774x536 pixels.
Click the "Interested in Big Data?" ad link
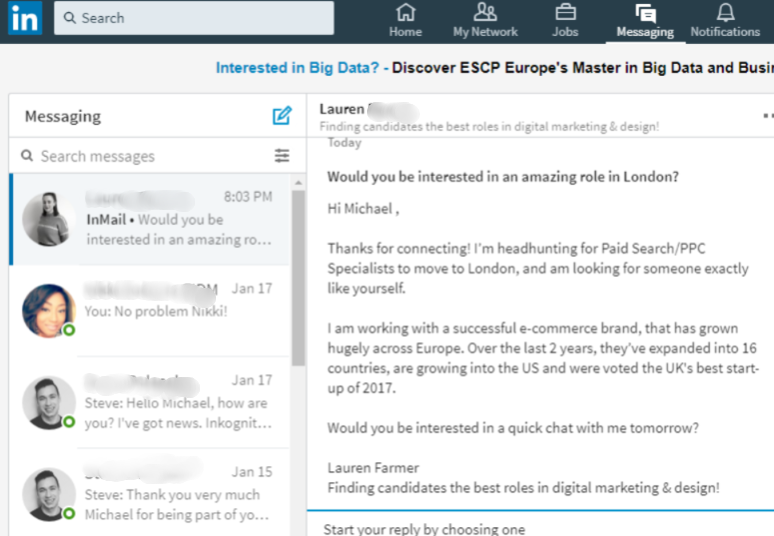[297, 68]
